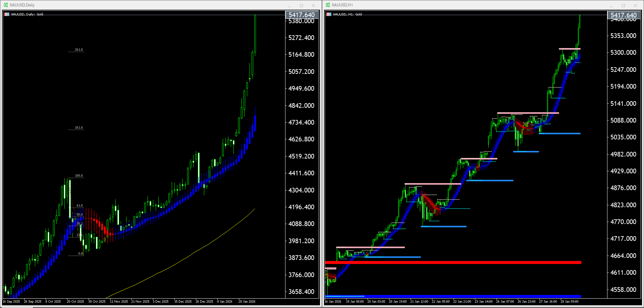Click the 4949.600 price on Daily axis
Viewport: 644px width, 308px height.
[302, 89]
